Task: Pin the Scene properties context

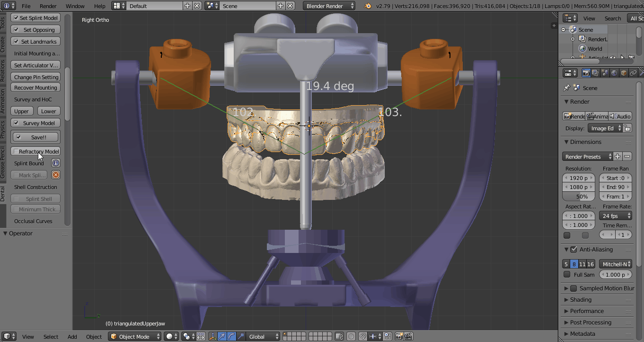Action: click(567, 88)
